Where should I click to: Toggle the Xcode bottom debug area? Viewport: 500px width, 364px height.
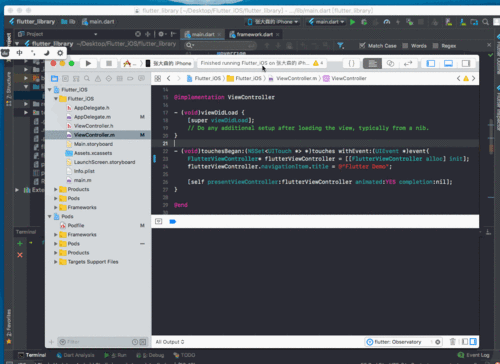(x=448, y=63)
